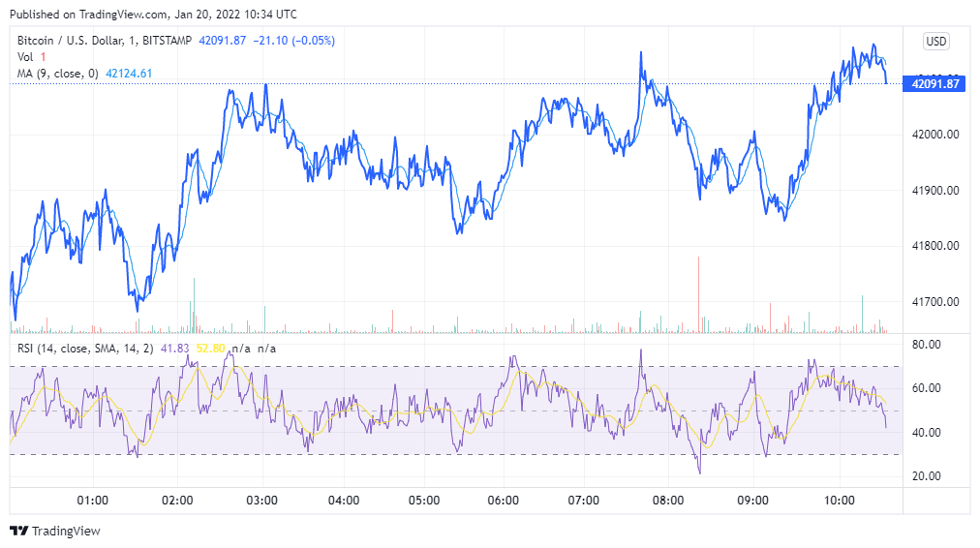Click the RSI value 41.83
This screenshot has width=980, height=548.
[x=174, y=349]
